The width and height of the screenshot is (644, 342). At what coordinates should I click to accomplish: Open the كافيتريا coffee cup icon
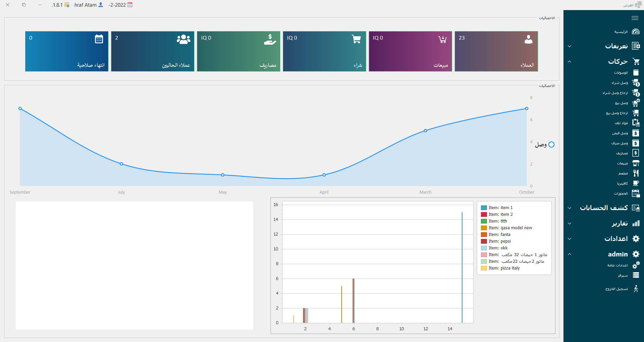coord(636,183)
